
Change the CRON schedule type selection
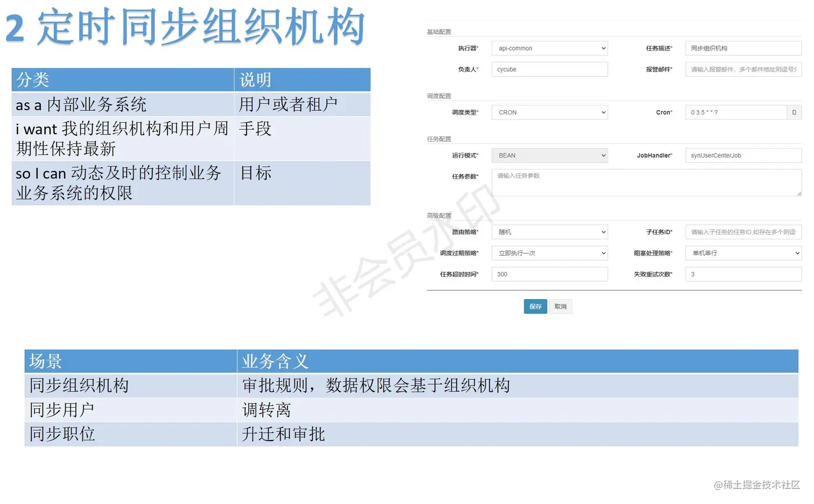[x=549, y=112]
